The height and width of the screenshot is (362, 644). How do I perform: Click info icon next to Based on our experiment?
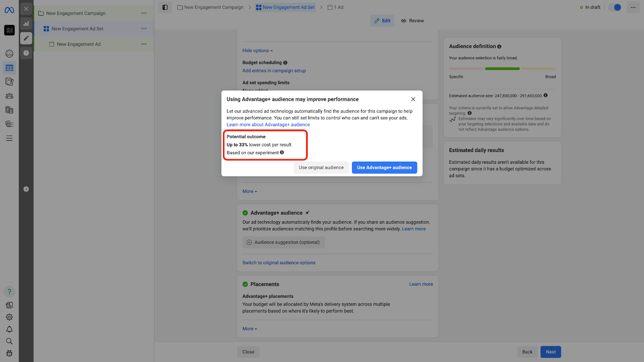point(282,152)
